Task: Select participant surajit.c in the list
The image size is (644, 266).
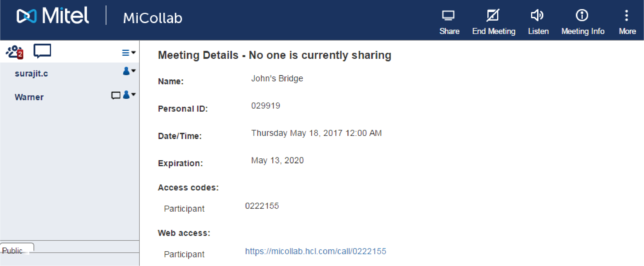Action: 31,73
